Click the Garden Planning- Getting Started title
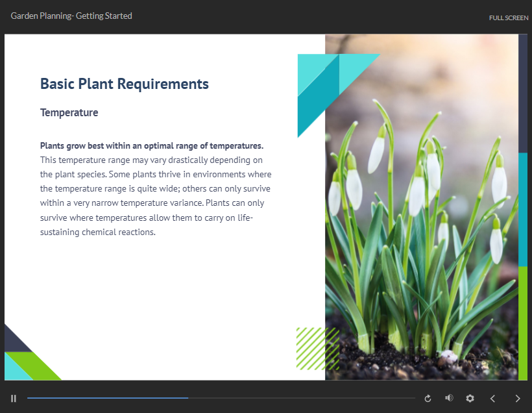 coord(71,16)
